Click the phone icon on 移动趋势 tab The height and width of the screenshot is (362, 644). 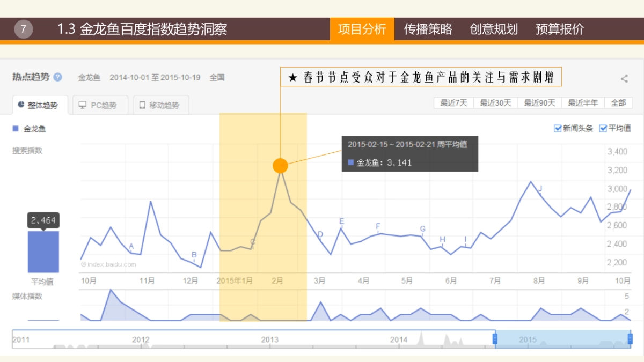[142, 106]
